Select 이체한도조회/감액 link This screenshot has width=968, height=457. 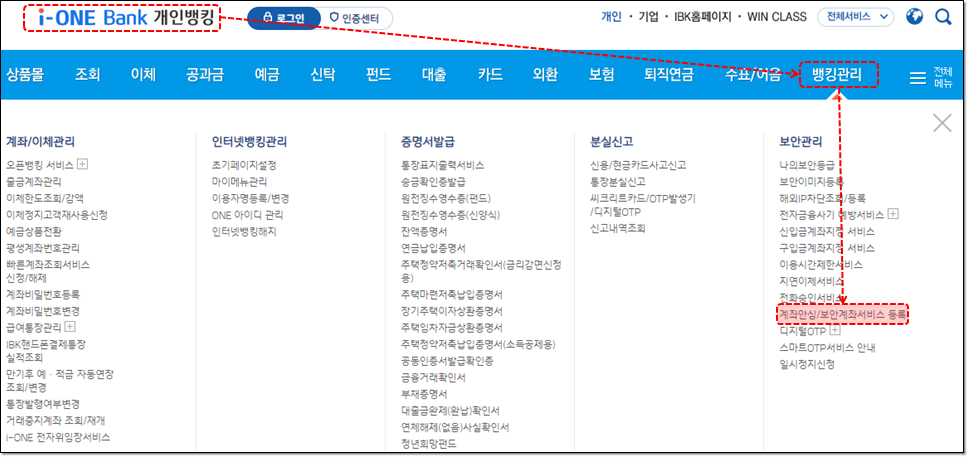pos(44,198)
